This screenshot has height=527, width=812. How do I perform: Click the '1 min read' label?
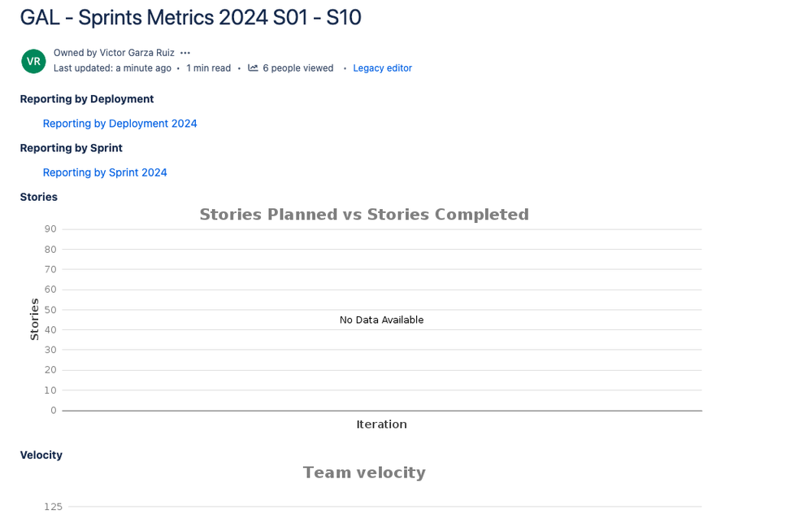[x=209, y=68]
